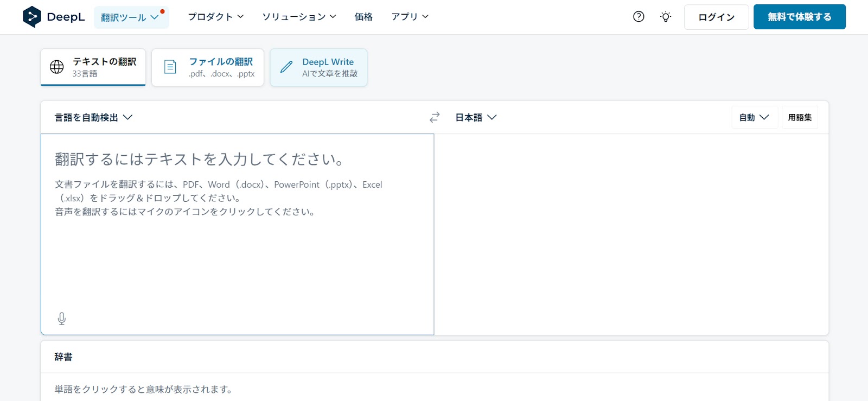
Task: Click the lightbulb icon in header
Action: pos(666,17)
